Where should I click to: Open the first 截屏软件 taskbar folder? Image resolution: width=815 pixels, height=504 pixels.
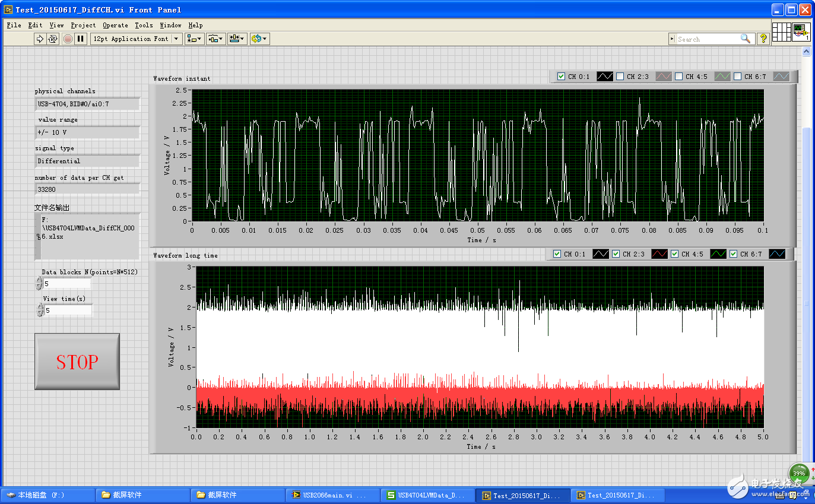coord(143,495)
